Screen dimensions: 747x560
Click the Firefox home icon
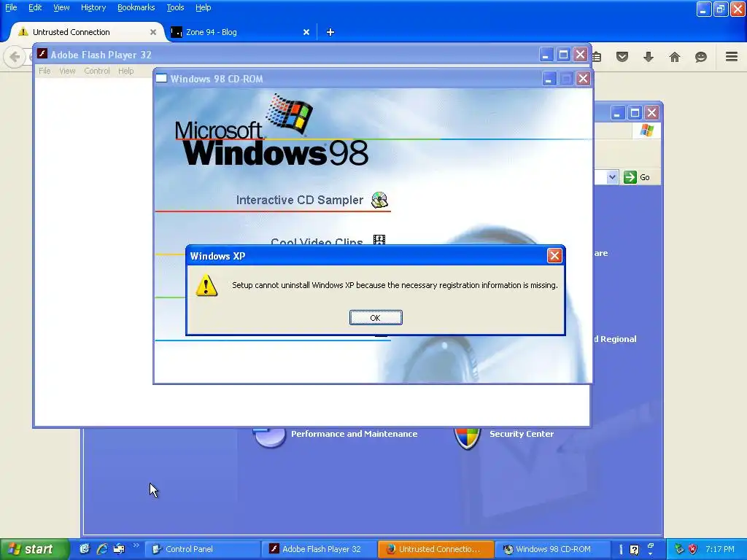point(675,57)
